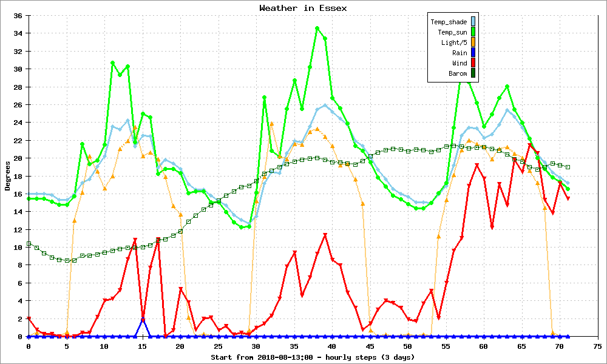Click the y-axis tick label 36
Screen dimensions: 607x364
18,16
